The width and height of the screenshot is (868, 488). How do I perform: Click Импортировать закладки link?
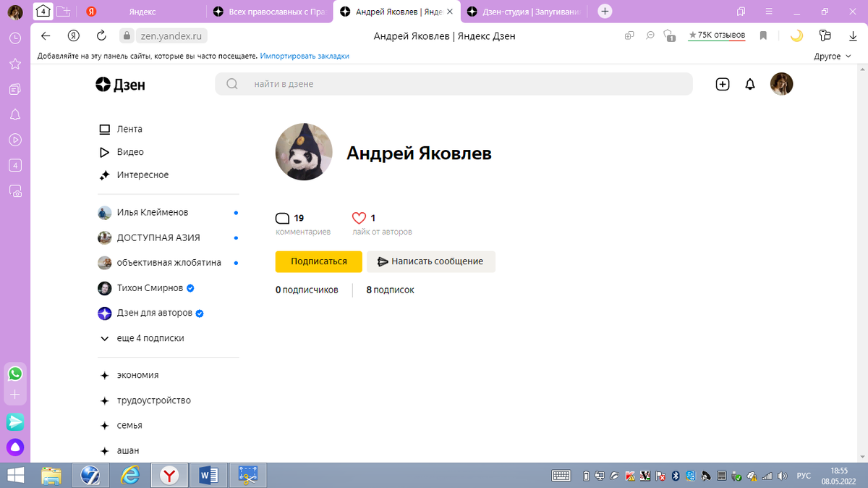(305, 56)
